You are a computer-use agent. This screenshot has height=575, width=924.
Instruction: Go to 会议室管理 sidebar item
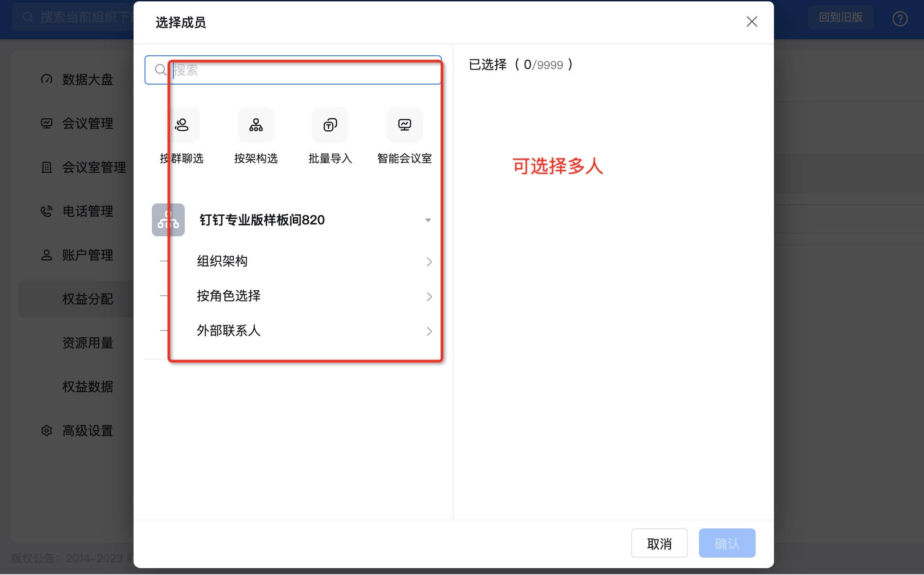point(93,167)
